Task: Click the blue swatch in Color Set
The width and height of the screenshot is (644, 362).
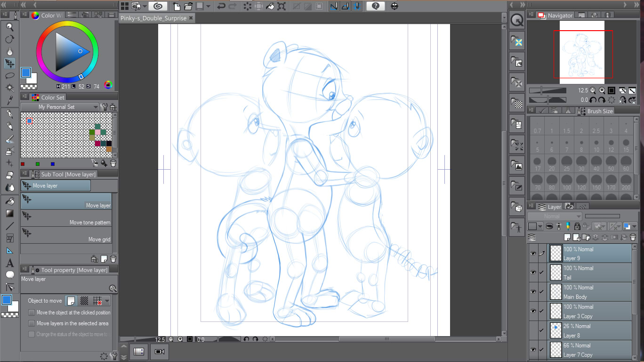Action: [29, 121]
